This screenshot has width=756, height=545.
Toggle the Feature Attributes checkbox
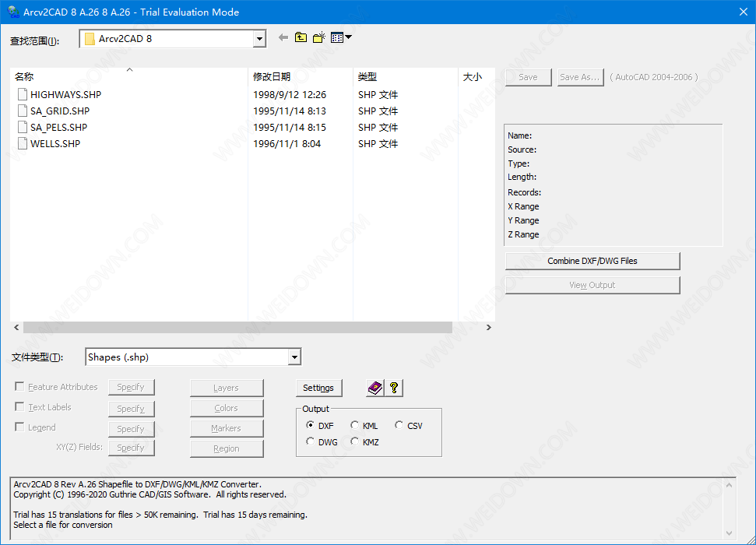pyautogui.click(x=19, y=386)
